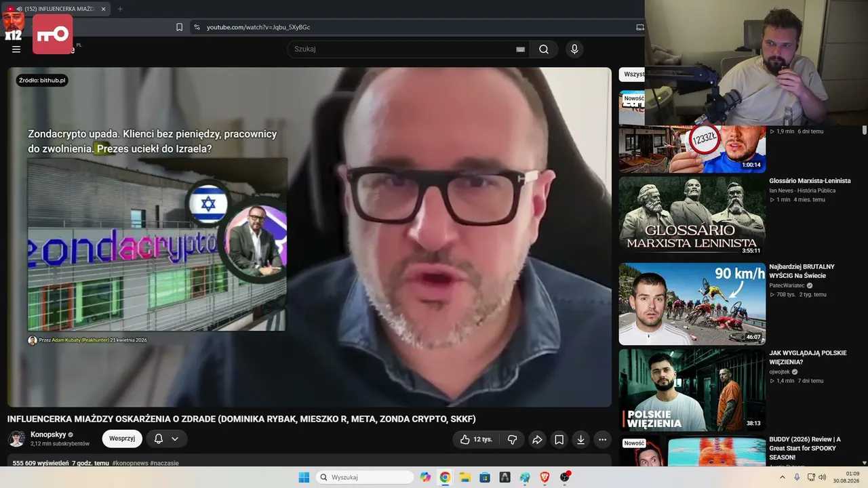Click the Wesprzyj support button

(122, 439)
